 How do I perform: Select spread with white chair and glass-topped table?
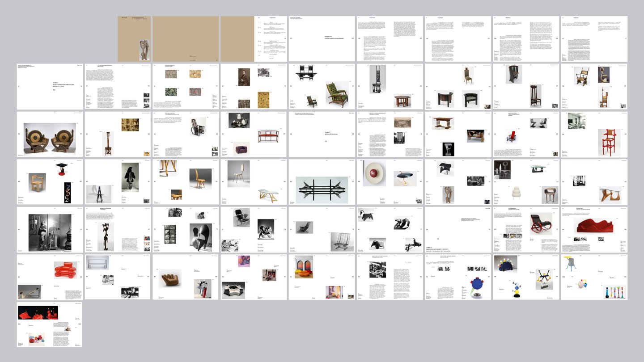coord(254,182)
